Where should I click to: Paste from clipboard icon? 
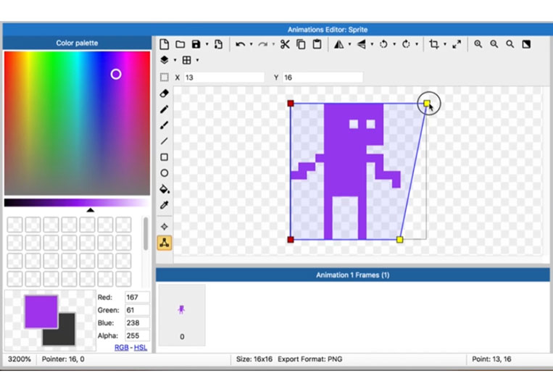[317, 44]
